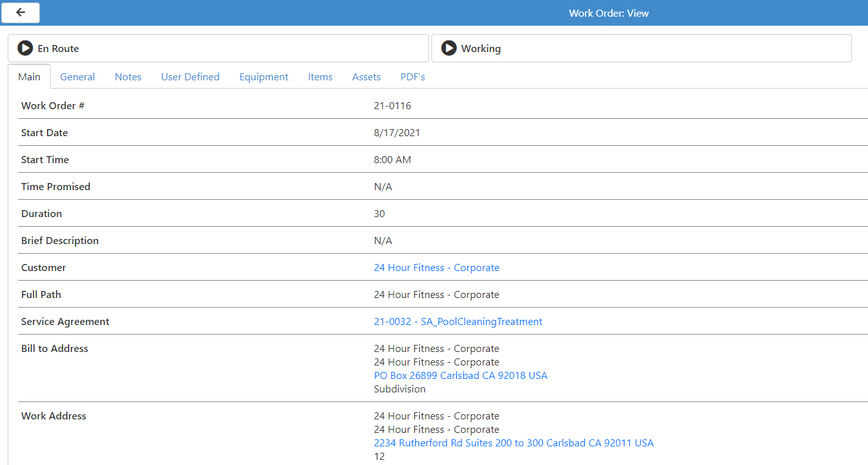Switch to the General tab
The width and height of the screenshot is (868, 465).
click(x=78, y=77)
